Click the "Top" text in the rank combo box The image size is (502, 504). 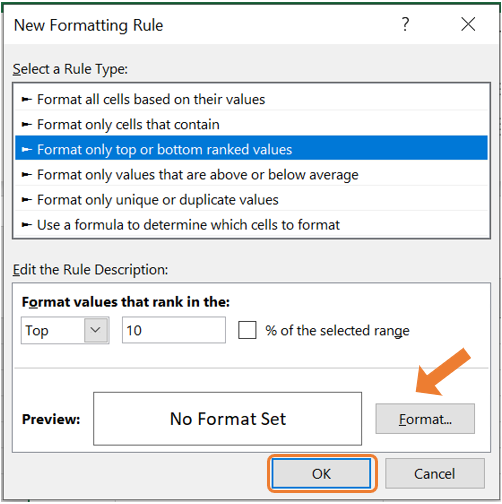coord(37,331)
